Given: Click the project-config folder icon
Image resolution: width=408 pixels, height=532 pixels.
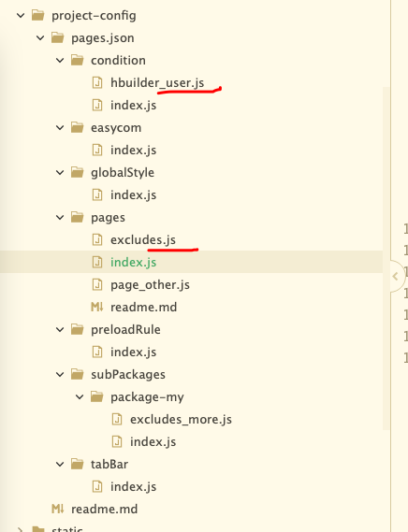Looking at the screenshot, I should coord(37,15).
